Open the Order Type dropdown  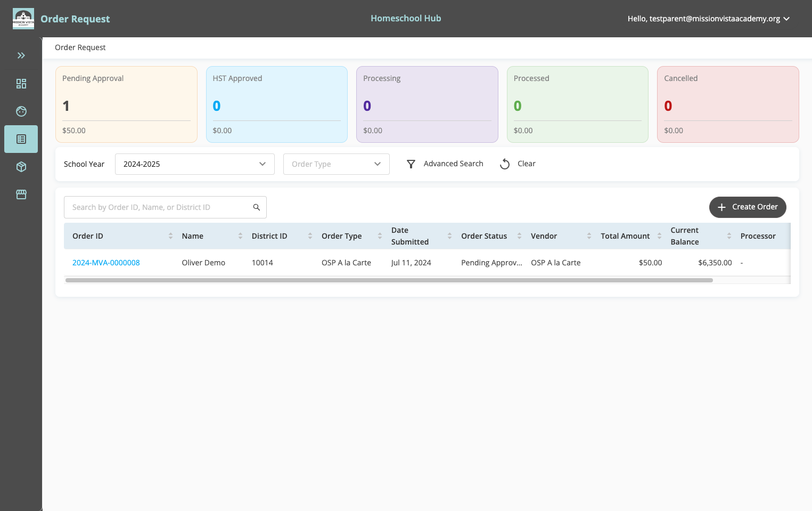tap(337, 164)
